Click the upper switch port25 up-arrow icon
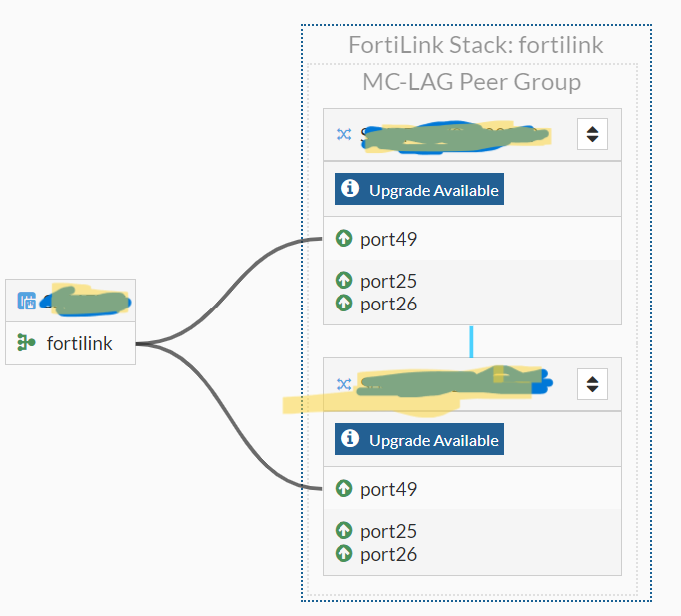 344,281
